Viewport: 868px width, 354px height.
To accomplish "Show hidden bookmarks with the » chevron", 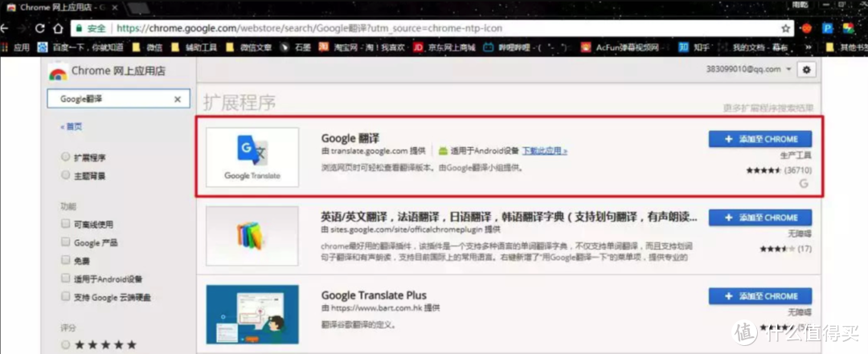I will [x=809, y=47].
